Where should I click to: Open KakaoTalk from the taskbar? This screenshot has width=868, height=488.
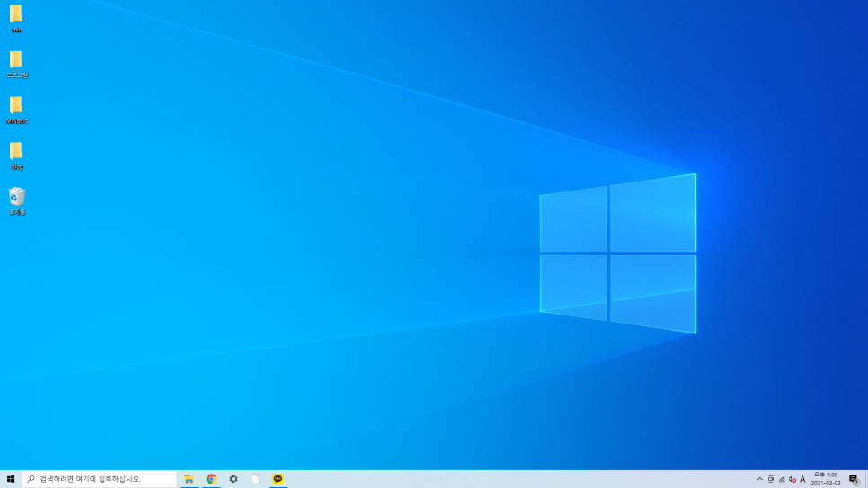coord(278,479)
